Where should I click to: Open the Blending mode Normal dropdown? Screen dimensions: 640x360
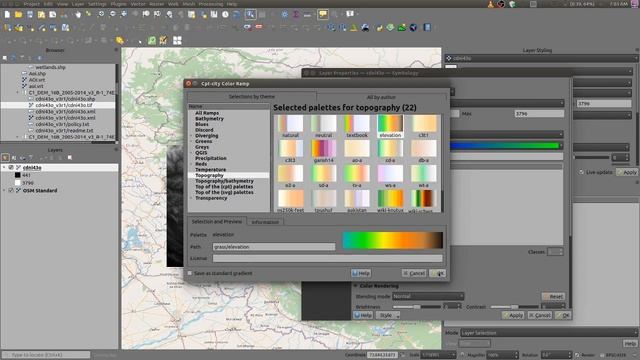[428, 296]
